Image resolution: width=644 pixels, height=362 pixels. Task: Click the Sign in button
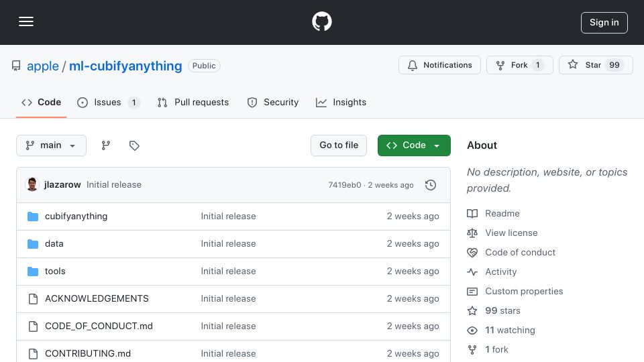coord(604,23)
